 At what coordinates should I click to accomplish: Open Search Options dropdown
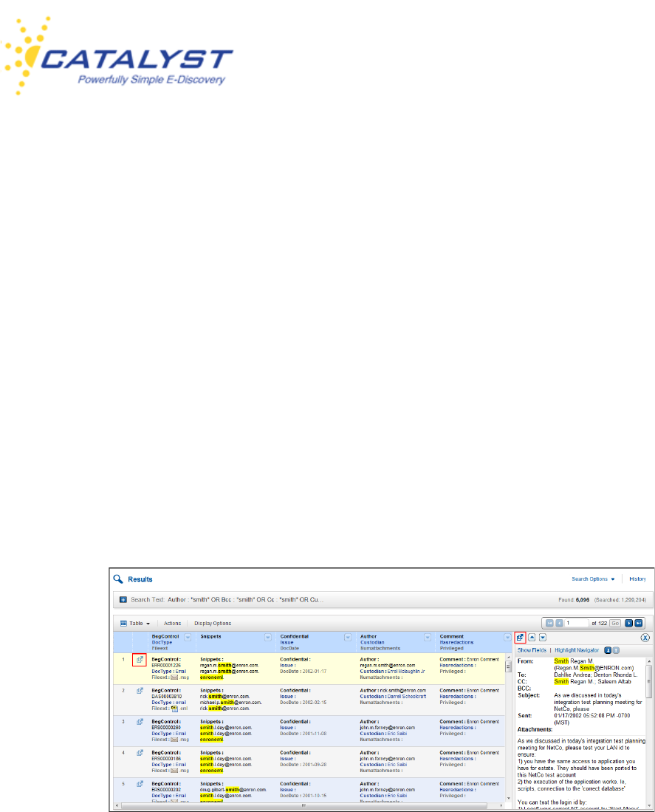pyautogui.click(x=593, y=579)
